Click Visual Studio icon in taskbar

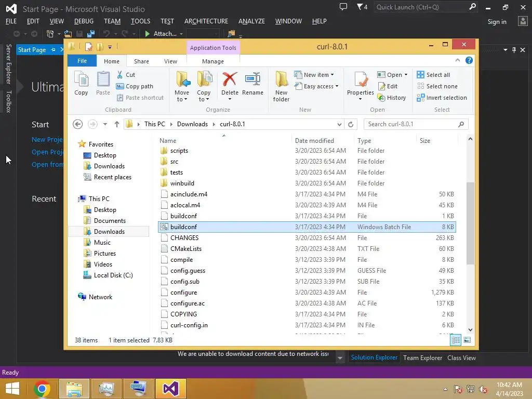tap(170, 389)
